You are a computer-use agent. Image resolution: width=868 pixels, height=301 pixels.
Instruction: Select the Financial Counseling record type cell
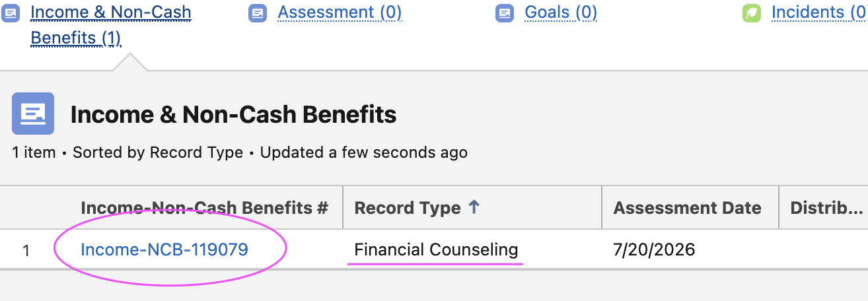coord(436,250)
